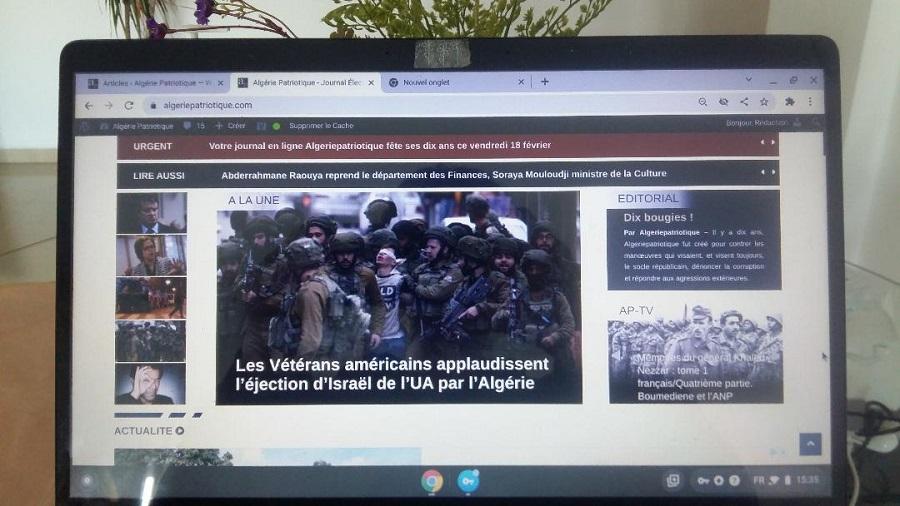
Task: Open the screen capture tray icon on shelf
Action: pos(673,480)
